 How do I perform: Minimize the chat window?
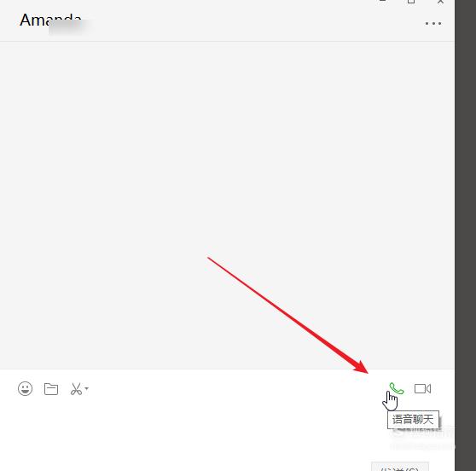(383, 1)
